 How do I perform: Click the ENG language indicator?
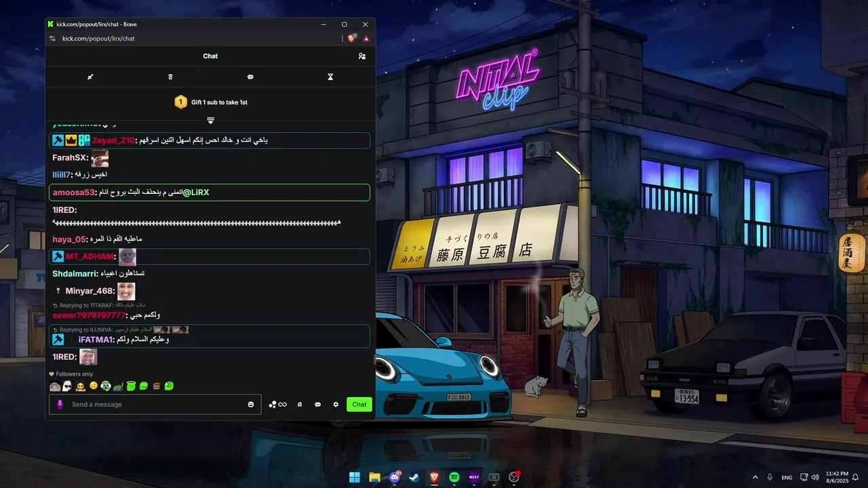tap(787, 477)
